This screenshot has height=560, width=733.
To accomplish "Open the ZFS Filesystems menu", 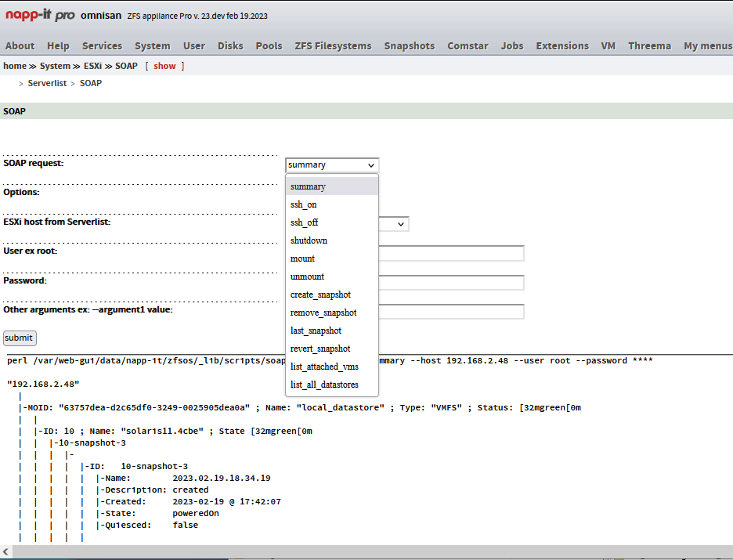I will (333, 45).
